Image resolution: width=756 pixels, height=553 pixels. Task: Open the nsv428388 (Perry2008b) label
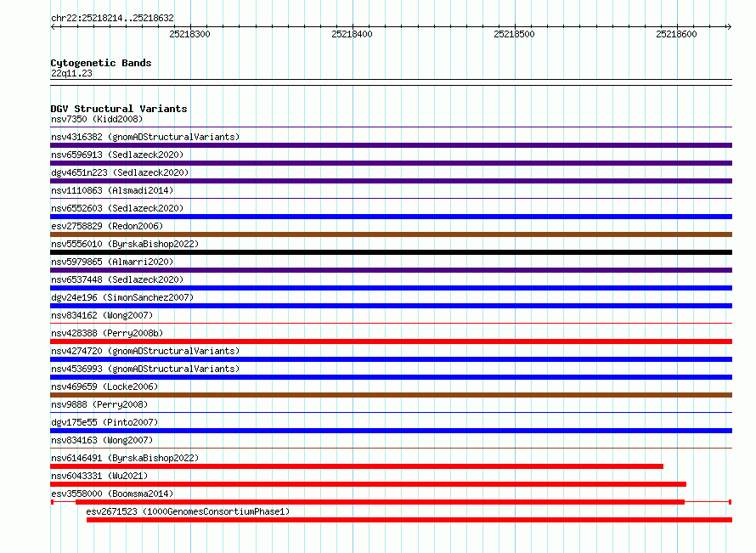tap(107, 333)
